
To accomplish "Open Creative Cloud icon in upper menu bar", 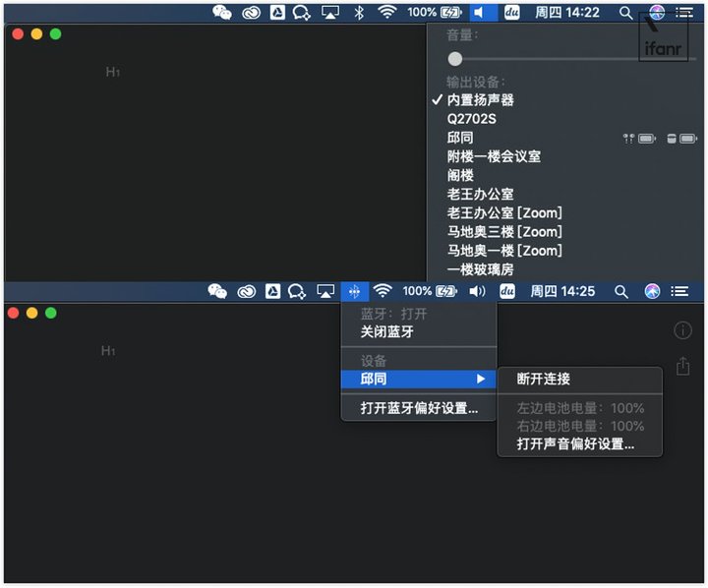I will 251,13.
